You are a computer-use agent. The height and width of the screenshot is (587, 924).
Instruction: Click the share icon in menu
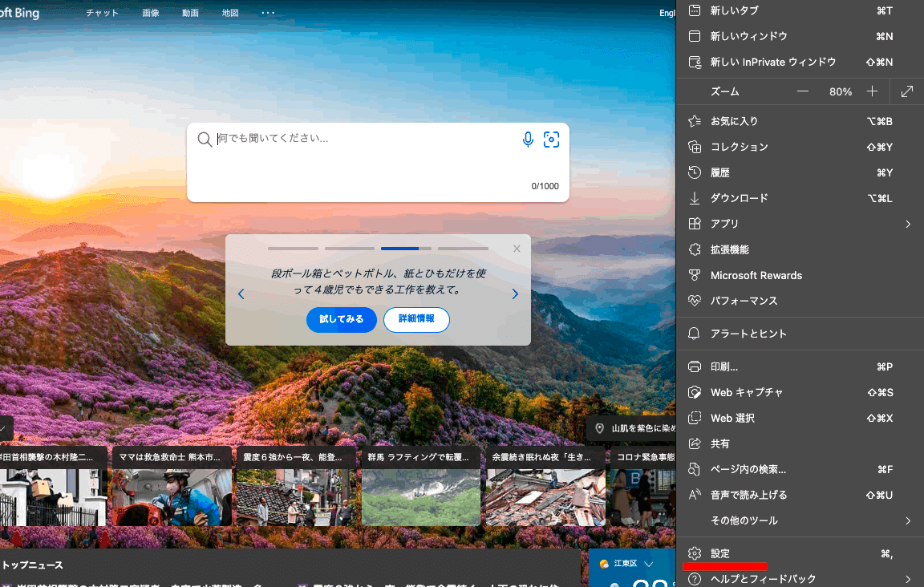tap(695, 443)
